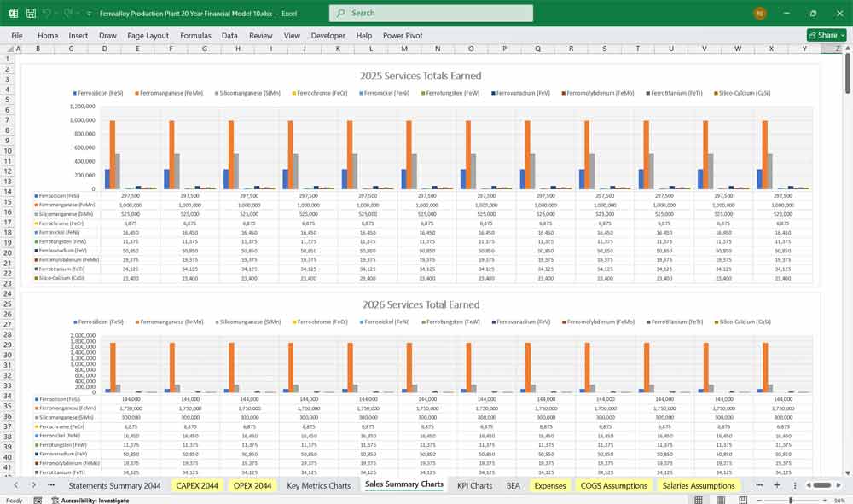The image size is (853, 504).
Task: Click the Excel logo in the title bar
Action: 13,13
